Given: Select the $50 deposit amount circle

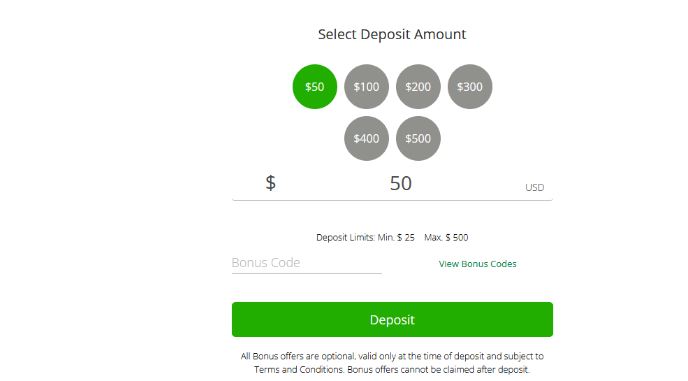Looking at the screenshot, I should pos(315,86).
